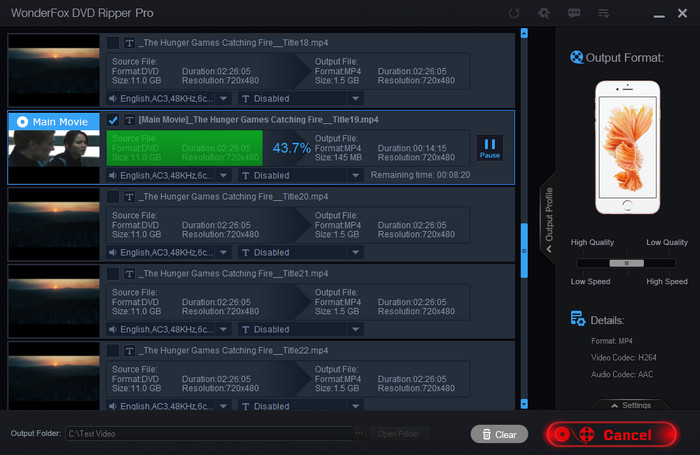The height and width of the screenshot is (455, 700).
Task: Open audio track dropdown for Title22
Action: (x=224, y=406)
